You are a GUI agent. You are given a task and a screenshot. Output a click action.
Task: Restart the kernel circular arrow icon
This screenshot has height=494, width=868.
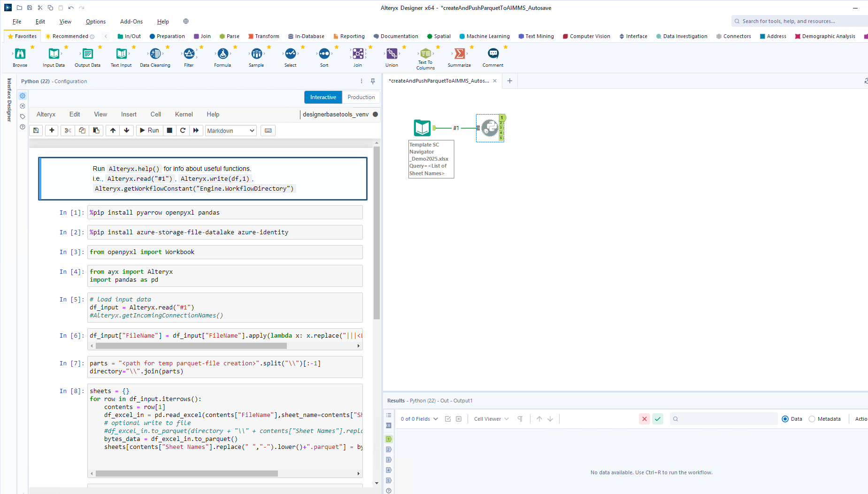(183, 131)
